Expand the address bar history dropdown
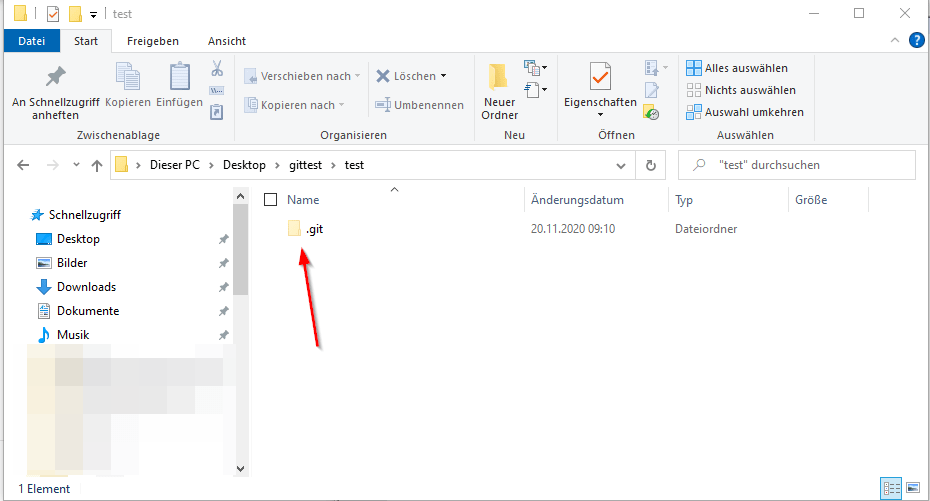Screen dimensions: 930x501 620,165
